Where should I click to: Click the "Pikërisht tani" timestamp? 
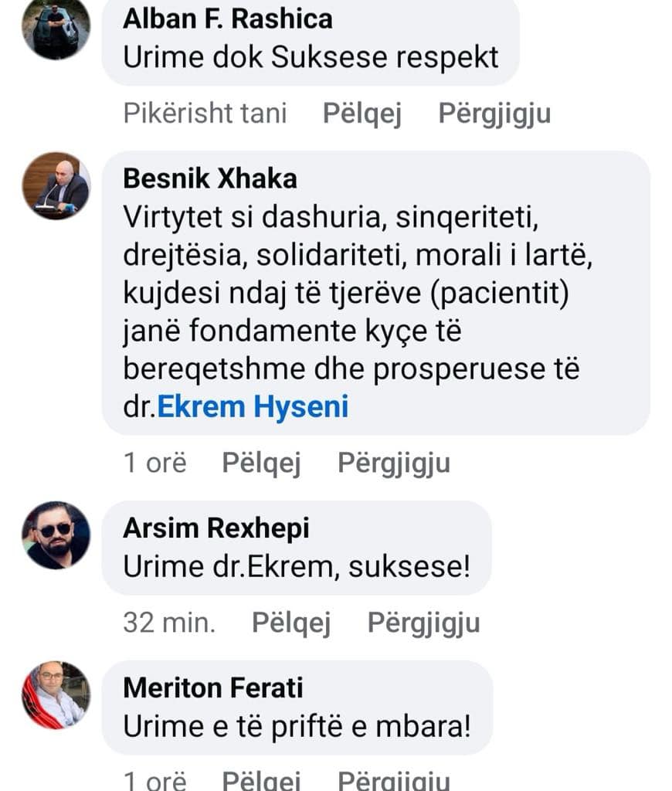click(x=205, y=114)
